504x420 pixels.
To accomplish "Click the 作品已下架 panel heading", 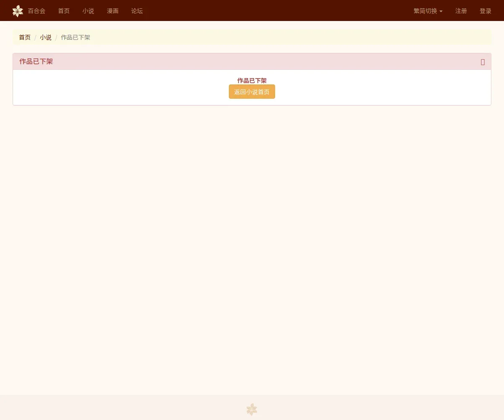I will coord(36,62).
